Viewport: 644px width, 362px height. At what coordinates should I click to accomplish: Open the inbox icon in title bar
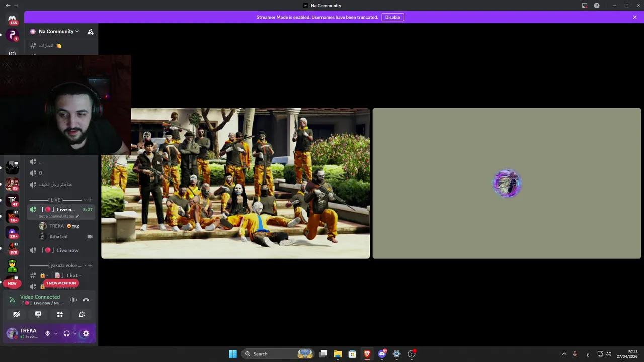[585, 5]
